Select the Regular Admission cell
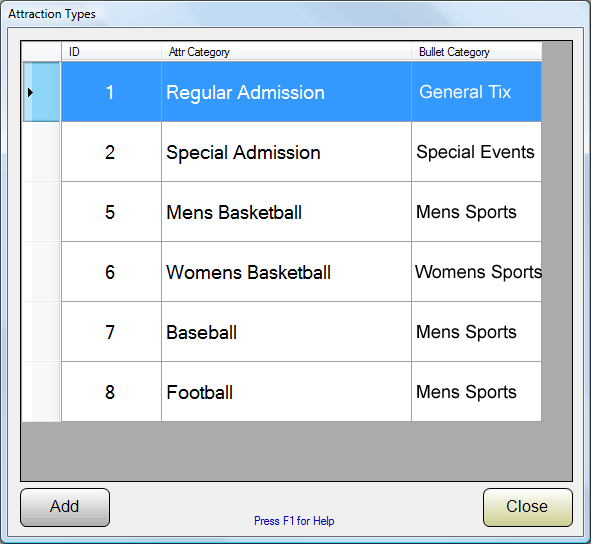The width and height of the screenshot is (591, 544). (286, 92)
